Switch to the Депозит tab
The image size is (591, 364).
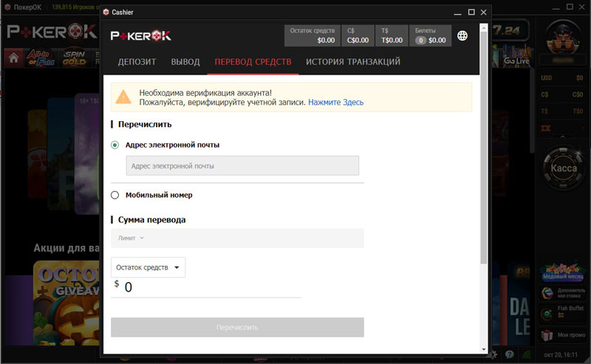point(137,62)
